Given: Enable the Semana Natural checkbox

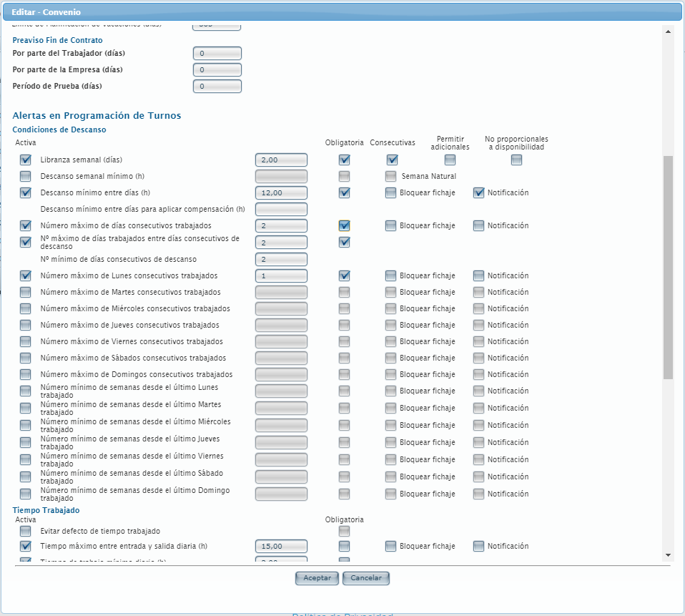Looking at the screenshot, I should pos(390,176).
